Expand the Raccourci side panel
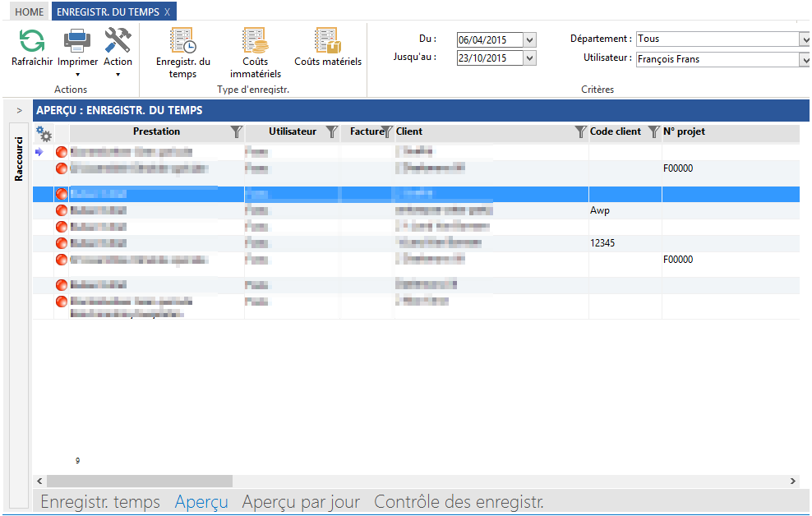The height and width of the screenshot is (516, 812). [x=19, y=110]
